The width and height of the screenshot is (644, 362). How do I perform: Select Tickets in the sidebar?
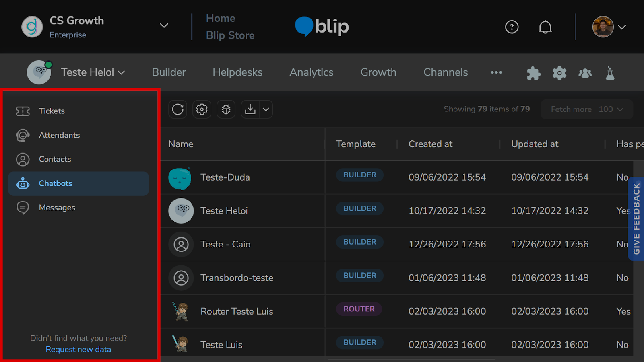coord(78,111)
